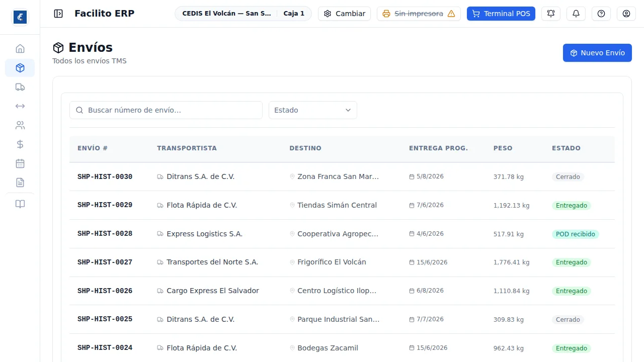The image size is (644, 362).
Task: Click the Sin impresora printer status
Action: [419, 14]
